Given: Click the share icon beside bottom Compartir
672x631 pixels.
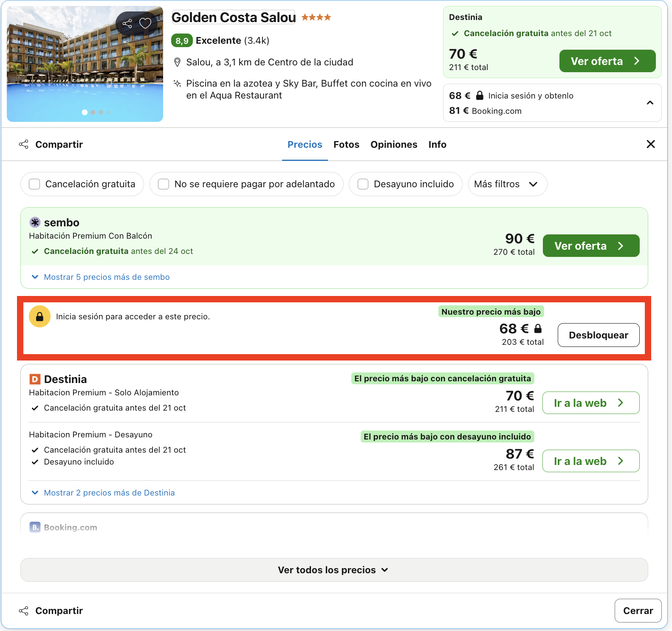Looking at the screenshot, I should [24, 611].
